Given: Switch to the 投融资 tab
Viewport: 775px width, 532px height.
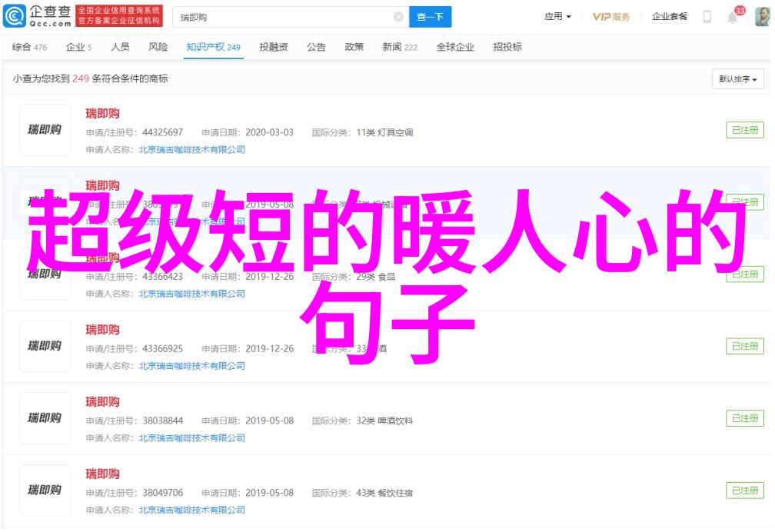Looking at the screenshot, I should coord(274,47).
